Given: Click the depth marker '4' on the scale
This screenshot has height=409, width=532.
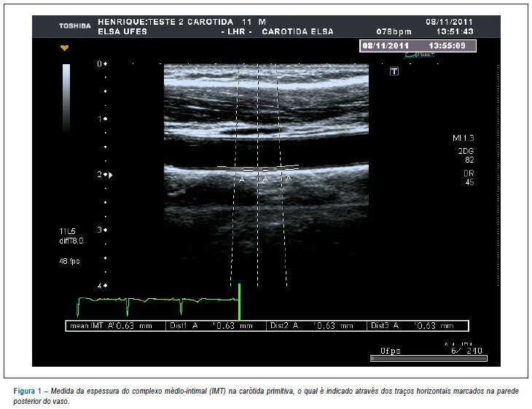Looking at the screenshot, I should pyautogui.click(x=99, y=286).
